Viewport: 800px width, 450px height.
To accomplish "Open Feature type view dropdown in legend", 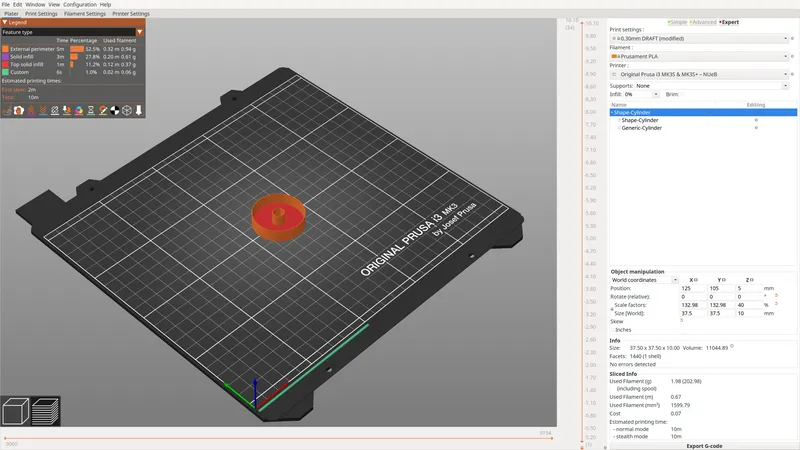I will tap(72, 32).
